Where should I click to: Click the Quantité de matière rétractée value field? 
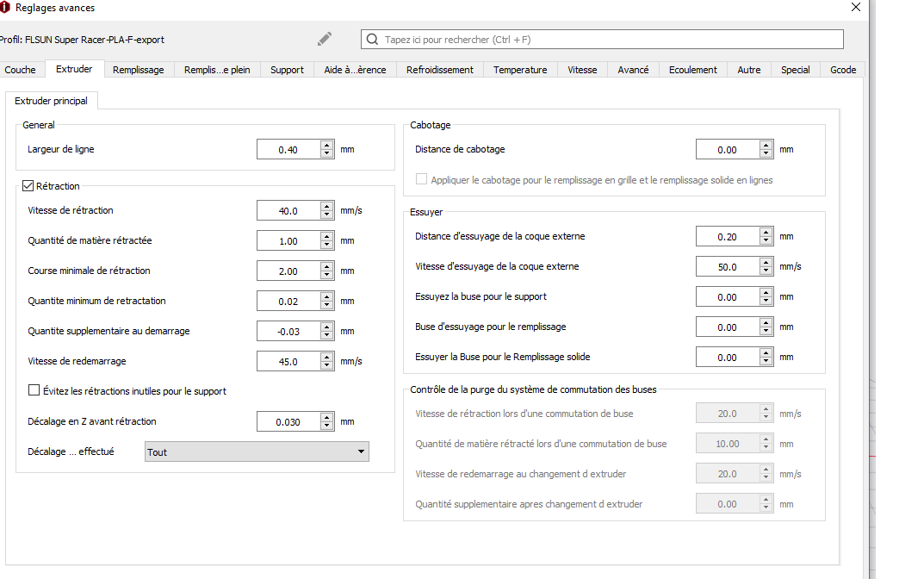(288, 241)
